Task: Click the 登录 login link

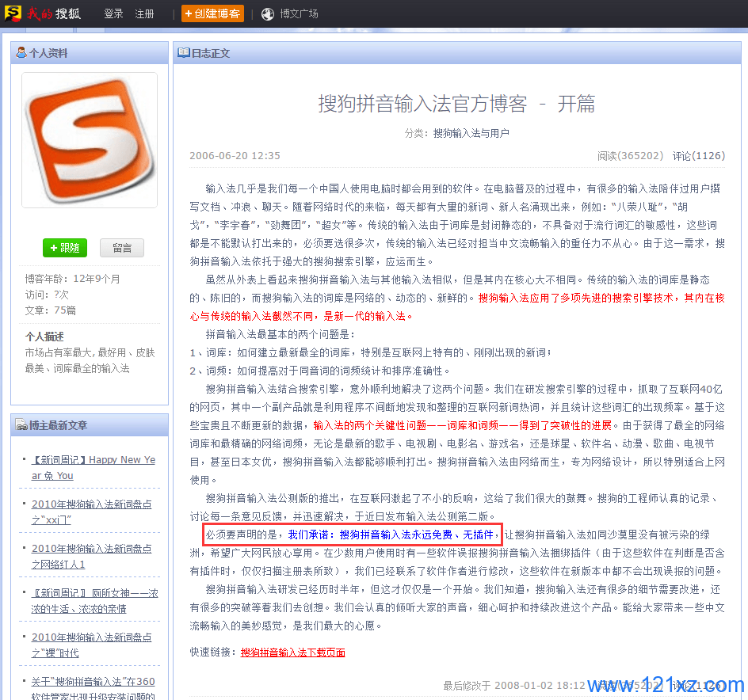Action: click(x=113, y=13)
